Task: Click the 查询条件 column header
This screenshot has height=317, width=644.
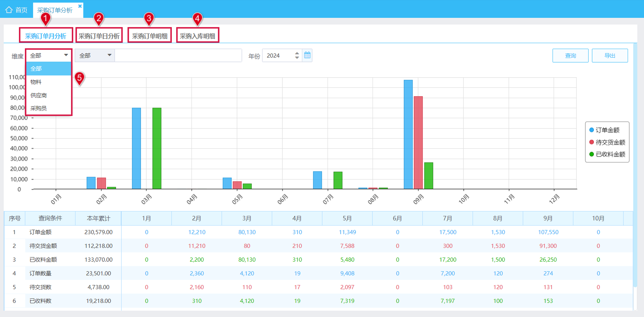Action: tap(50, 218)
